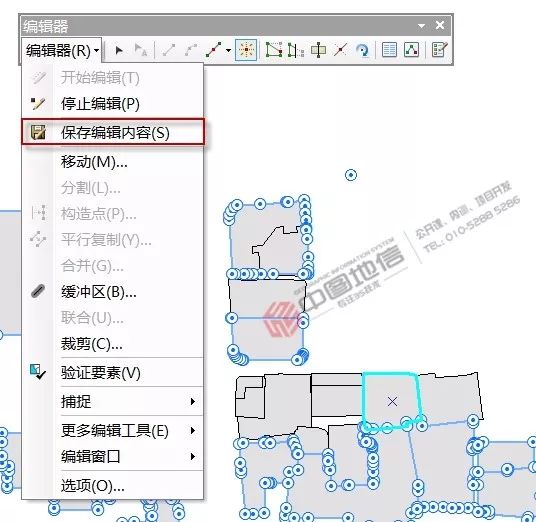Open the 编辑器(R) dropdown menu
Viewport: 536px width, 522px height.
coord(62,51)
